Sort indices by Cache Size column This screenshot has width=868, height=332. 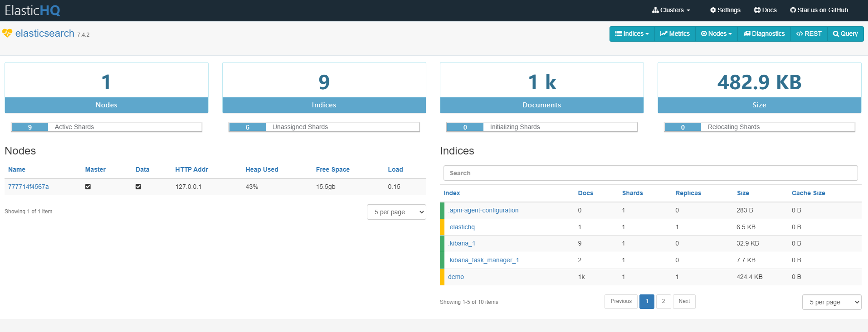(809, 193)
